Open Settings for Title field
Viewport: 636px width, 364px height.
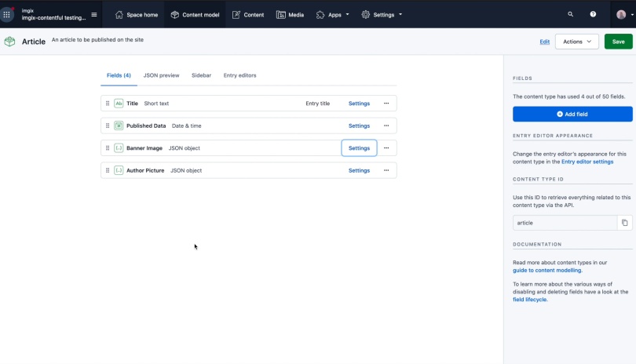(x=359, y=104)
